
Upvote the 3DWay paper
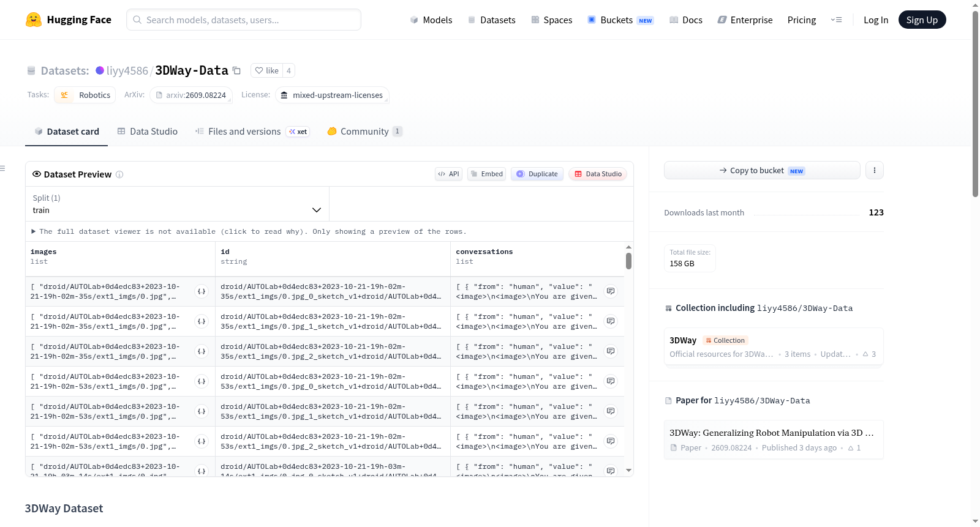[854, 448]
